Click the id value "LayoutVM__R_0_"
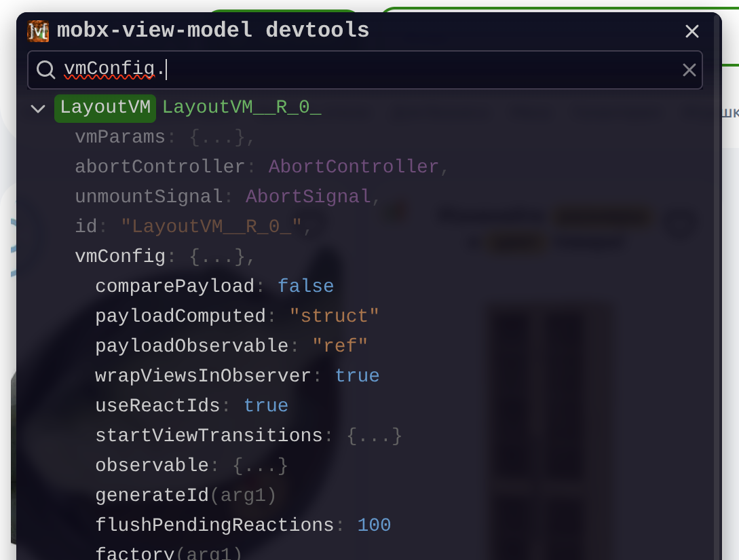 click(x=211, y=227)
